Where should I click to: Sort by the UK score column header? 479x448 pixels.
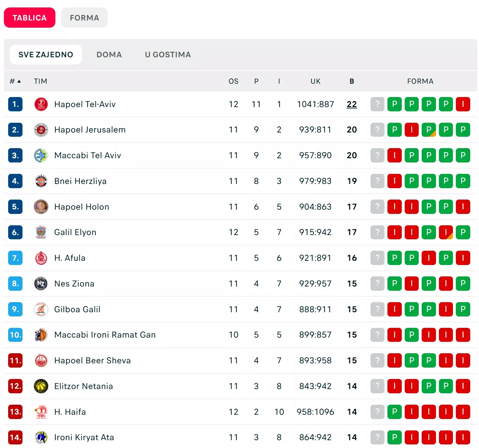315,81
